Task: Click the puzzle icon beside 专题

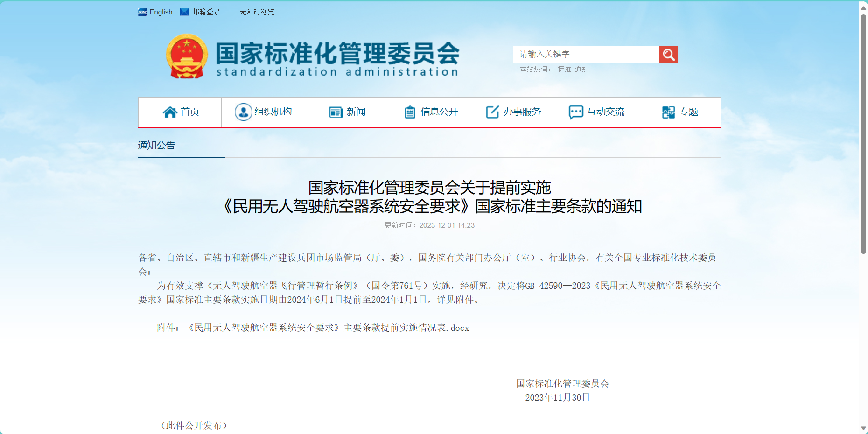Action: pos(668,112)
